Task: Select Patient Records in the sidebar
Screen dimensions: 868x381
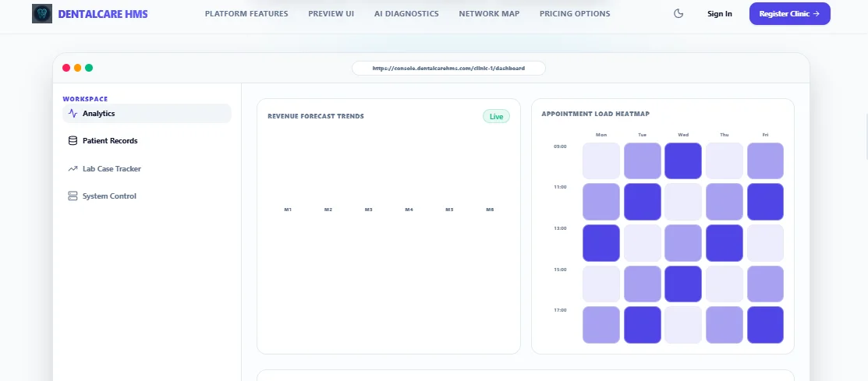Action: (x=147, y=141)
